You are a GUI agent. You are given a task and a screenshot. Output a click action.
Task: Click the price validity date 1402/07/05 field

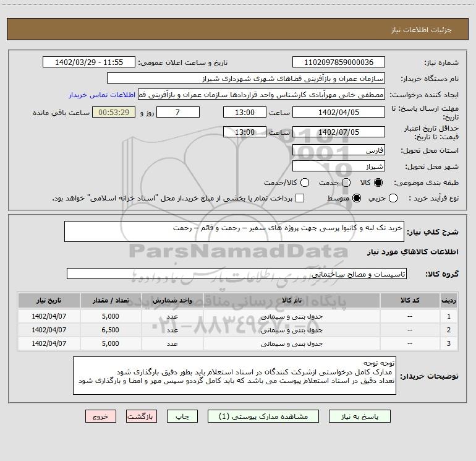(339, 132)
